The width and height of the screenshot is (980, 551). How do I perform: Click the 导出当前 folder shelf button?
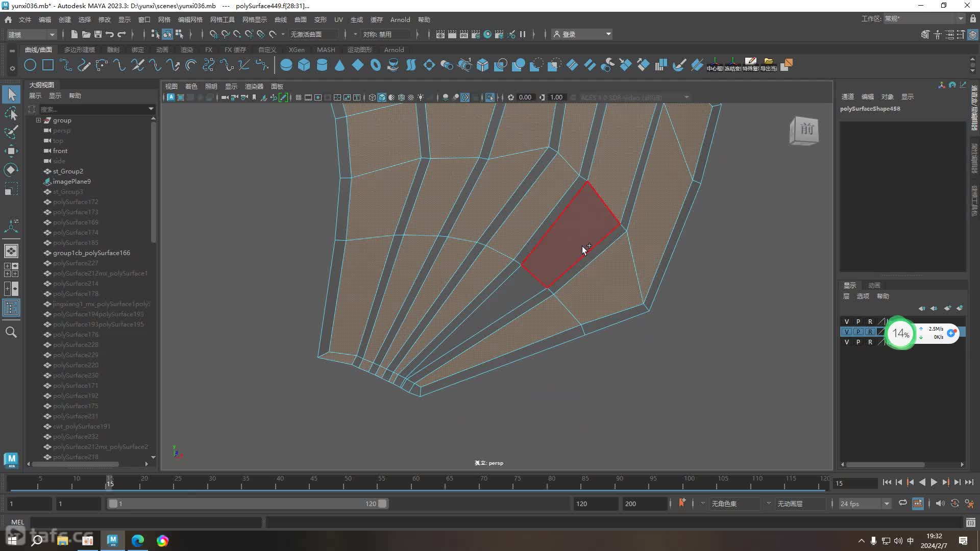(x=768, y=65)
